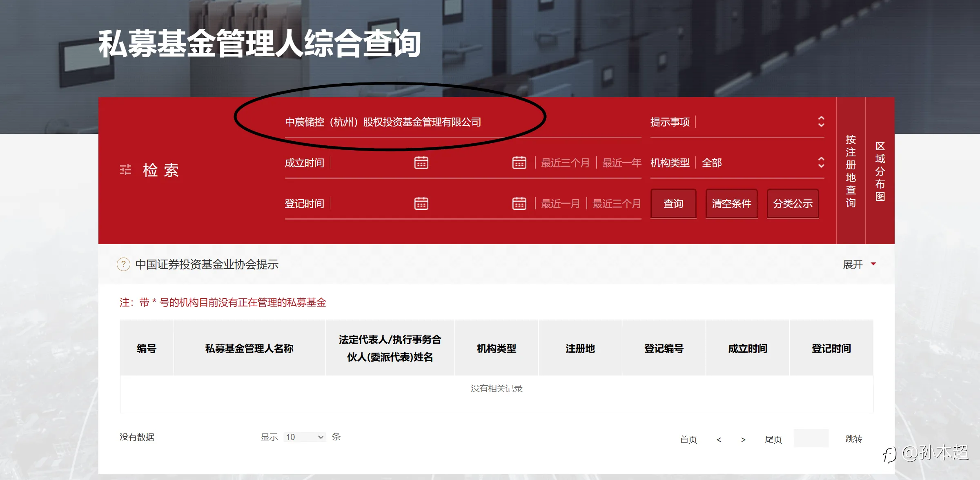This screenshot has height=480, width=980.
Task: Open the 成立时间 start date calendar icon
Action: (421, 162)
